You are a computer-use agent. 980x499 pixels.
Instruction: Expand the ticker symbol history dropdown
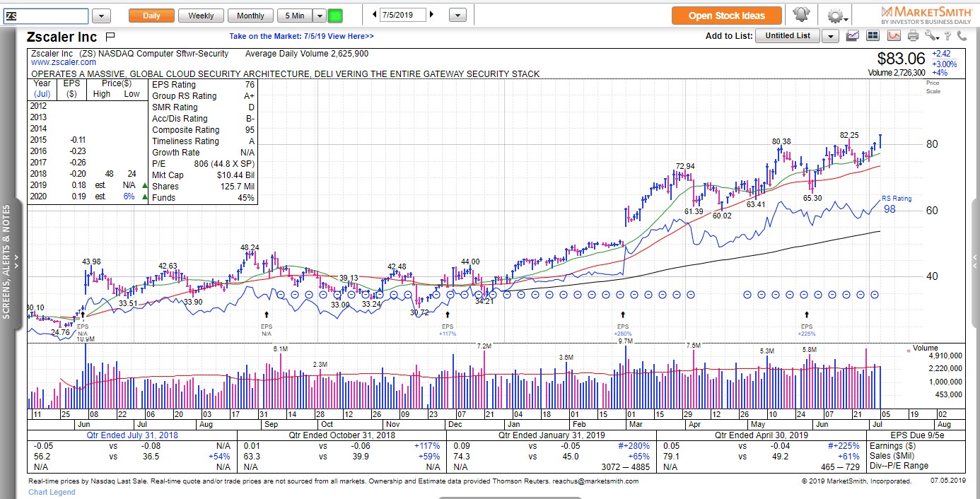tap(101, 16)
